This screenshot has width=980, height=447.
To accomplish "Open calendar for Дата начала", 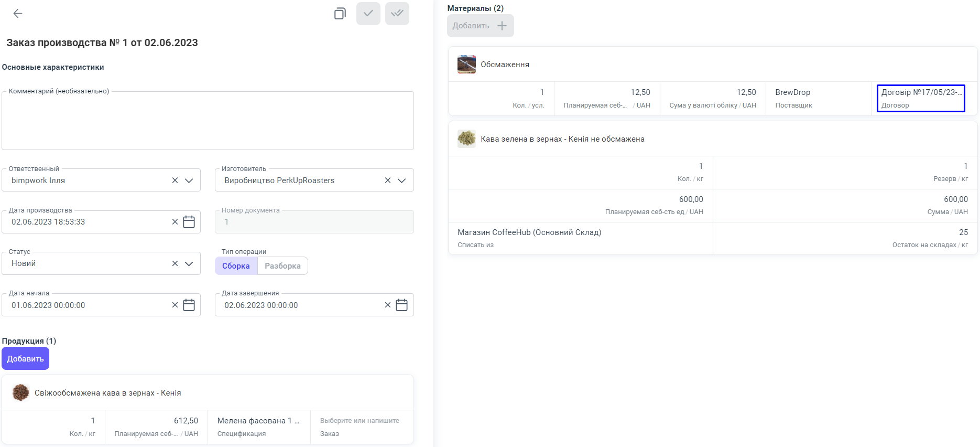I will [189, 305].
